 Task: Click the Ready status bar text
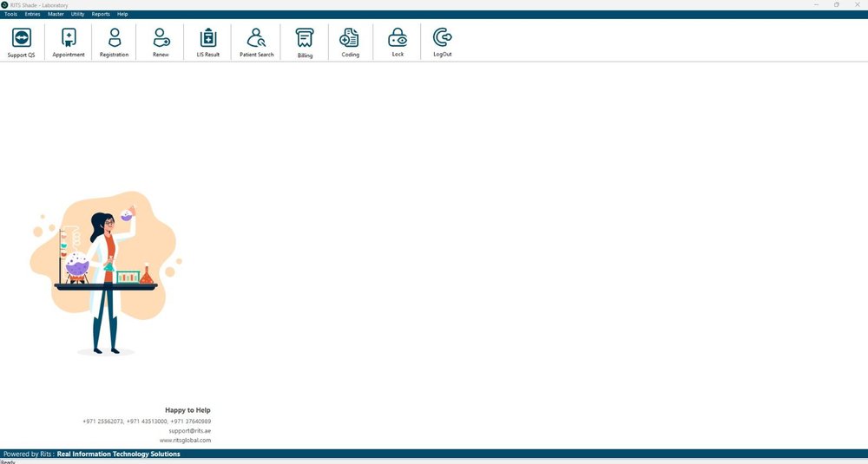tap(8, 461)
